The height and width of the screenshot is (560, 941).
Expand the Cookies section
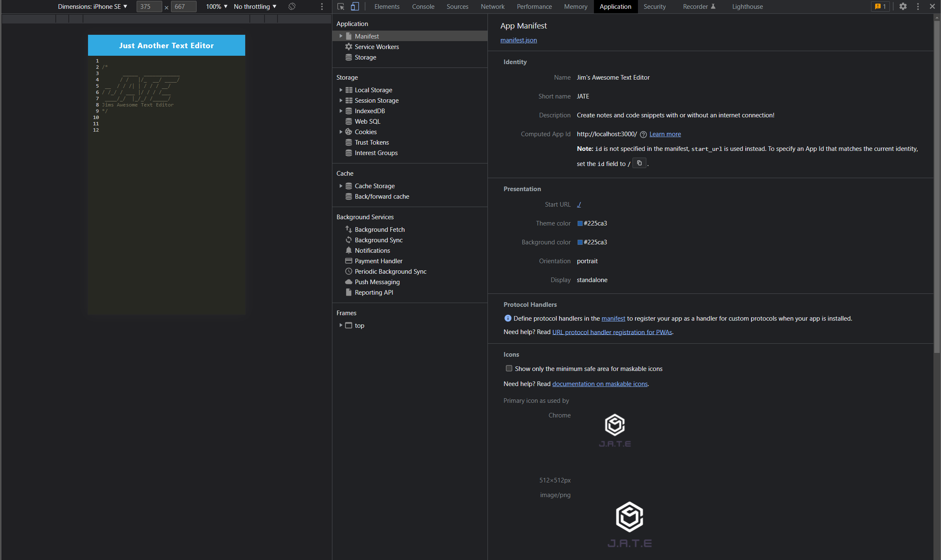pyautogui.click(x=341, y=132)
